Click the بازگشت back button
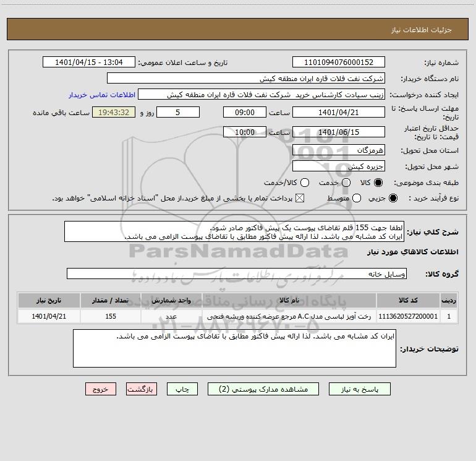The height and width of the screenshot is (461, 476). [x=142, y=389]
